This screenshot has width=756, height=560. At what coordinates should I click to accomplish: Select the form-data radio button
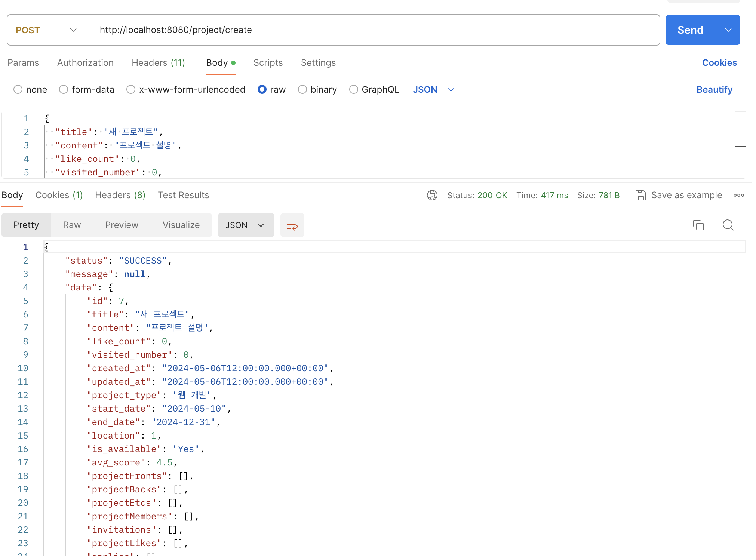coord(64,90)
